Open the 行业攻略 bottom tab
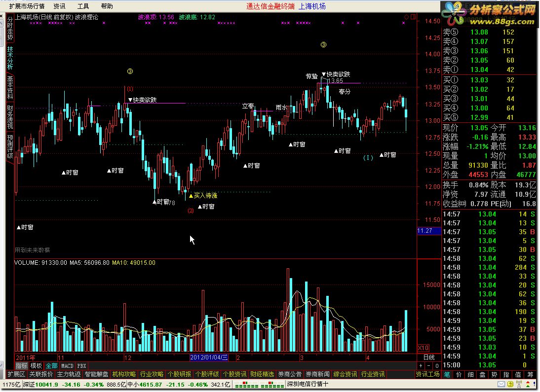The width and height of the screenshot is (540, 392). tap(152, 374)
